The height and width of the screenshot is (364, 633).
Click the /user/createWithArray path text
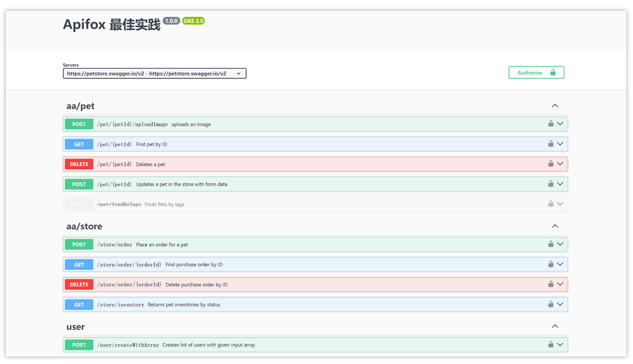(x=128, y=345)
